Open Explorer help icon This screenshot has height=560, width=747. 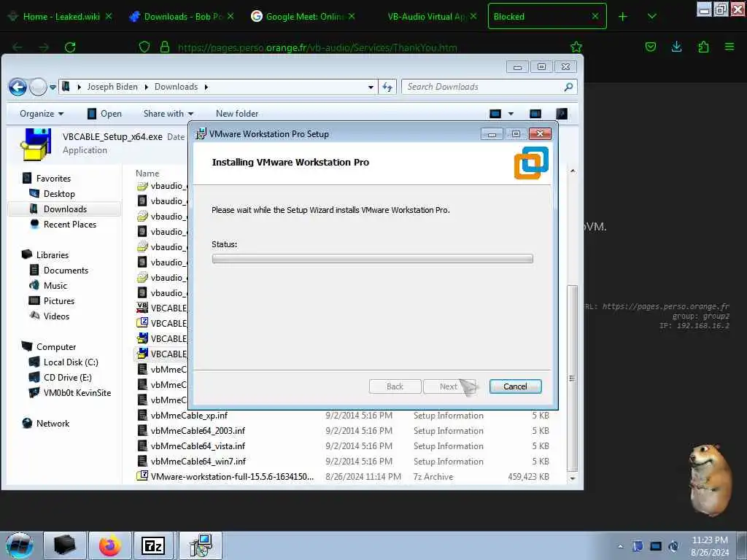(x=562, y=114)
